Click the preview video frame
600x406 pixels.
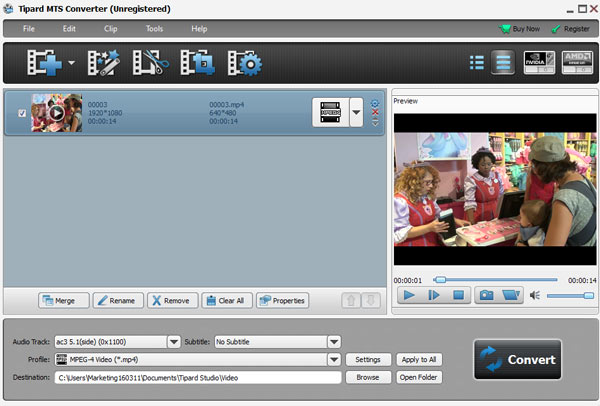coord(495,189)
